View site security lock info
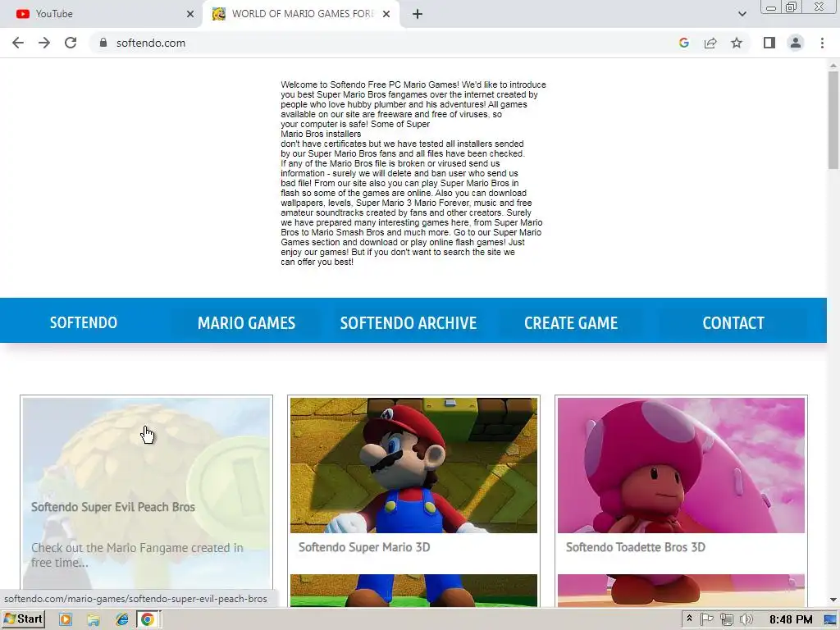 click(103, 43)
